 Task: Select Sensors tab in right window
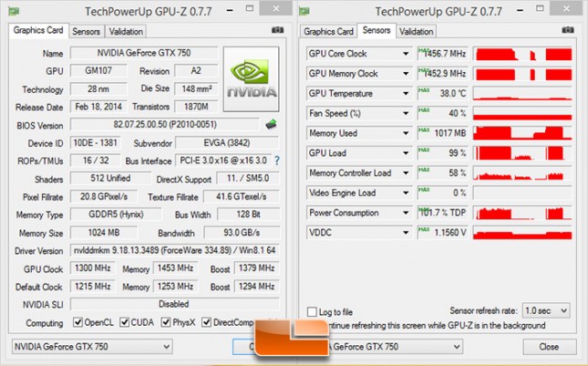[377, 30]
